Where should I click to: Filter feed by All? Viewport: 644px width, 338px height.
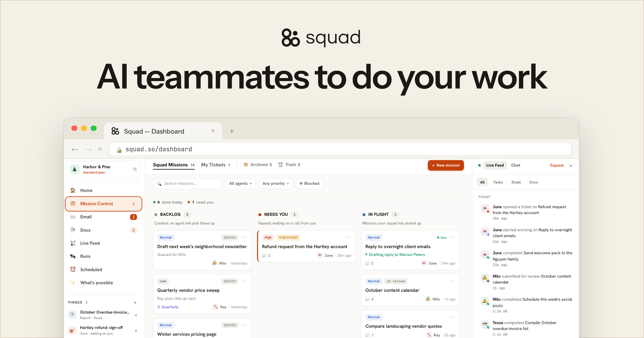[x=482, y=182]
